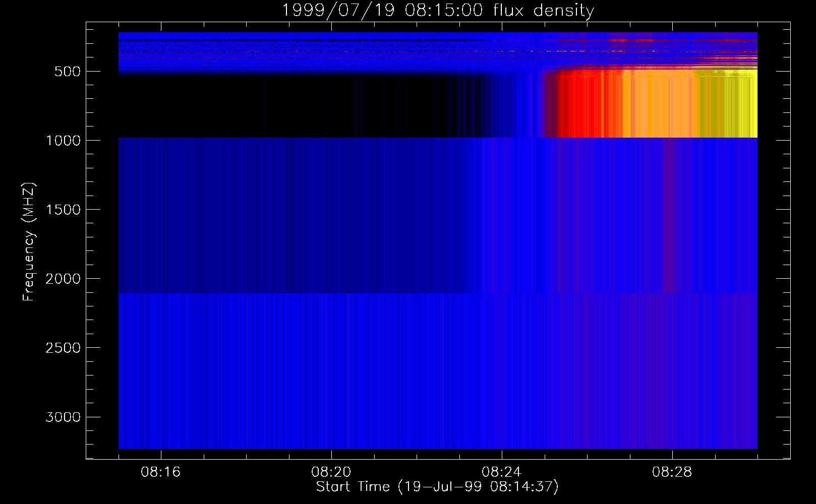
Task: Click the 2000 frequency tick label
Action: pyautogui.click(x=63, y=279)
